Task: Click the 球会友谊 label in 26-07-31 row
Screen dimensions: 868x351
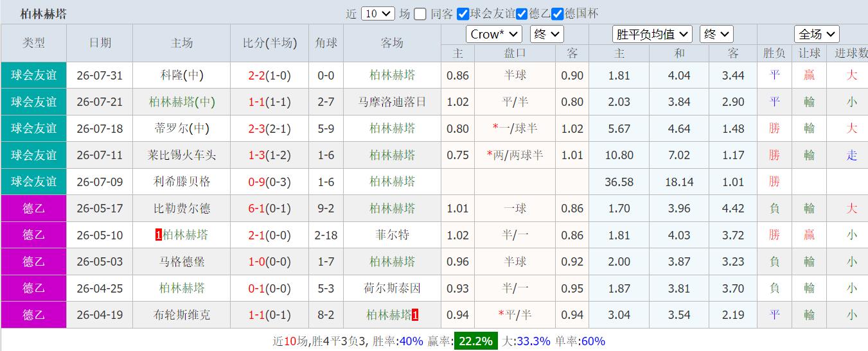Action: [33, 75]
